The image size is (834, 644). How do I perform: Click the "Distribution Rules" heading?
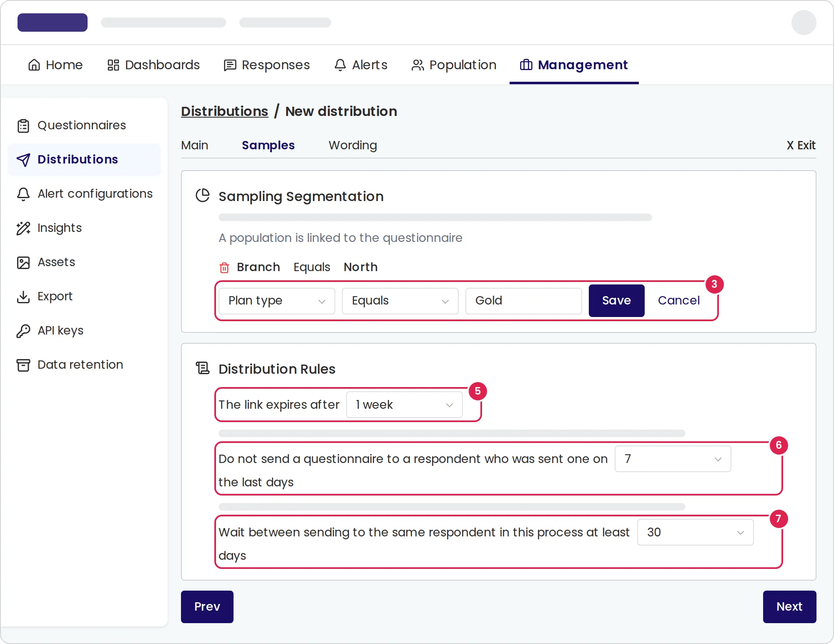[277, 369]
